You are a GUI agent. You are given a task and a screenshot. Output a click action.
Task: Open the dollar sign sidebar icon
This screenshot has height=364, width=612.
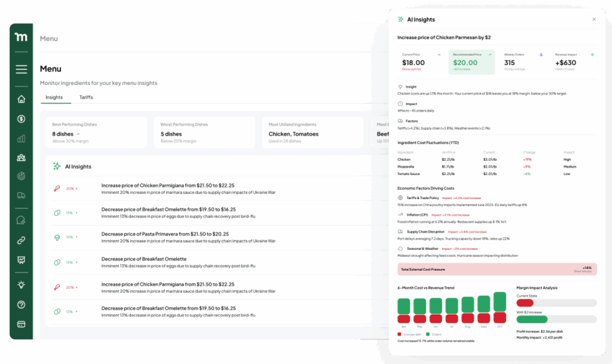pos(22,119)
